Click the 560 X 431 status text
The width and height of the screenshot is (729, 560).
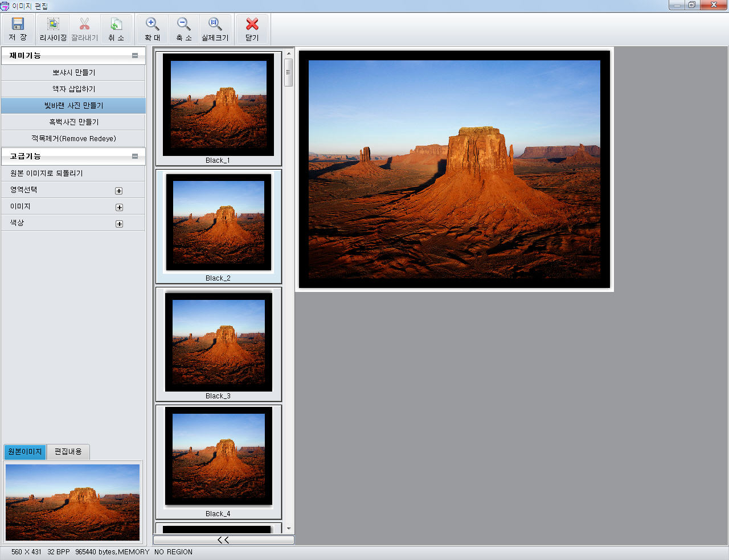coord(26,552)
